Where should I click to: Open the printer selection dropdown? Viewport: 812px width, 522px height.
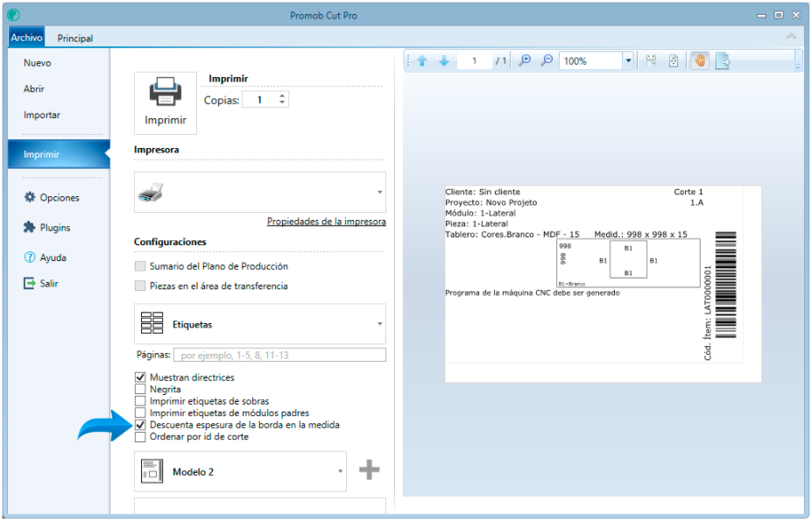click(x=379, y=192)
